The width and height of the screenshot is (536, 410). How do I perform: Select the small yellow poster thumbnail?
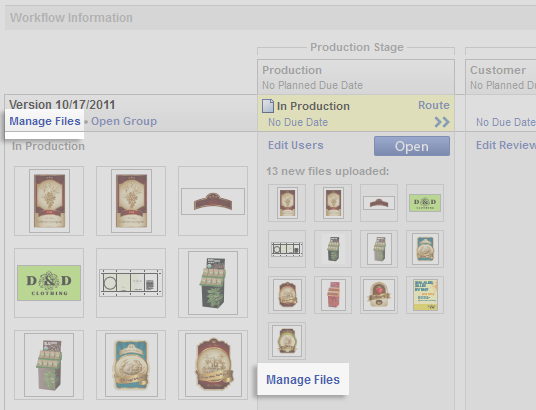(425, 295)
